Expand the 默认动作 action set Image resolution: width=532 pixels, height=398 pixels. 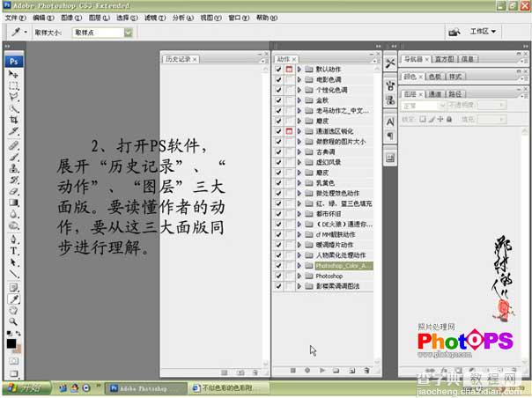(299, 70)
